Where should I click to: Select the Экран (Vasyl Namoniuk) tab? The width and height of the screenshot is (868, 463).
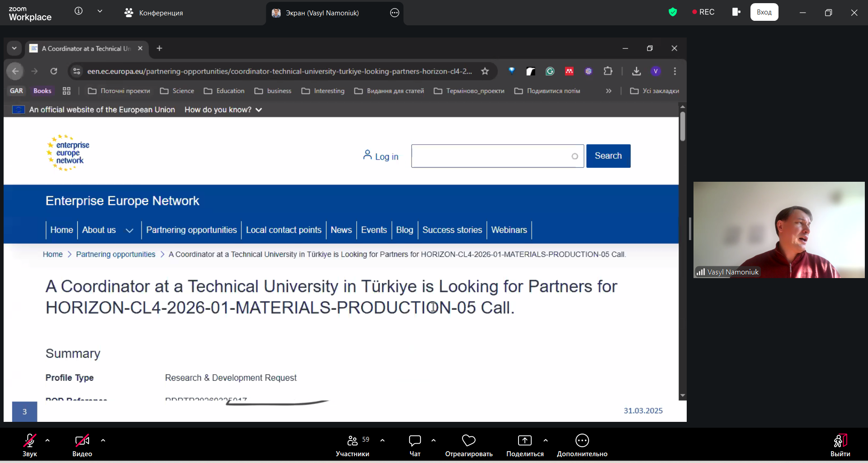322,13
